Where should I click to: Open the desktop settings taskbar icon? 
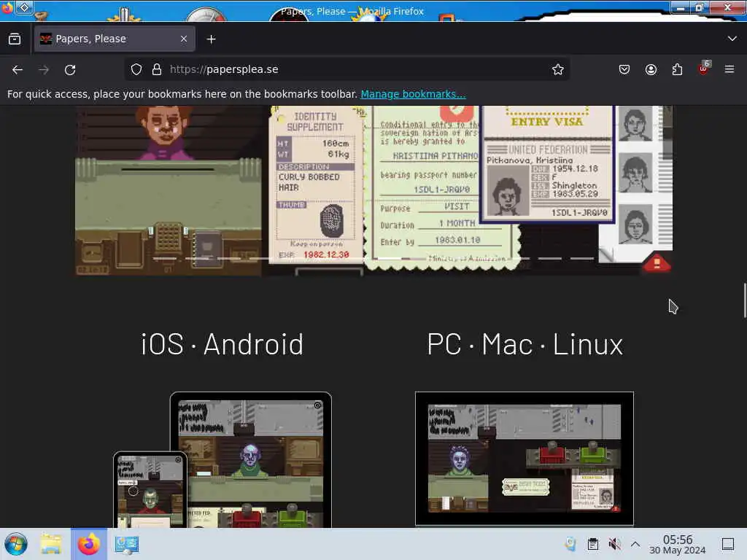(126, 544)
